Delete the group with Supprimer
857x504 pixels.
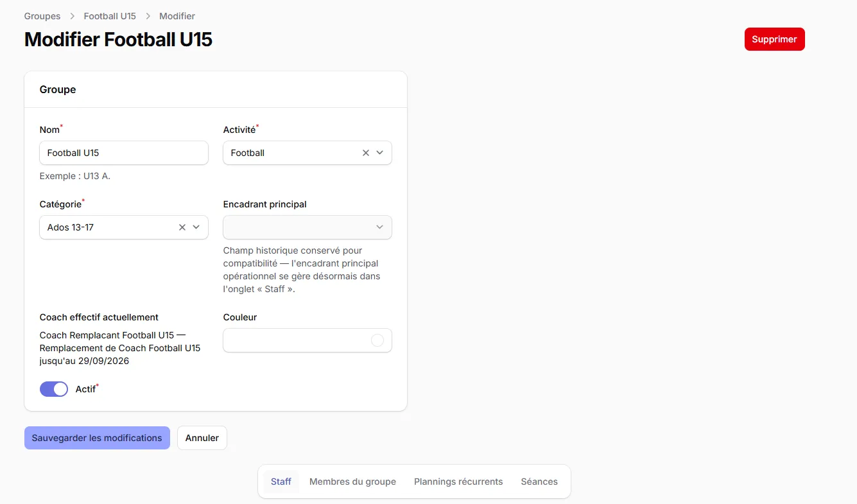pos(774,39)
